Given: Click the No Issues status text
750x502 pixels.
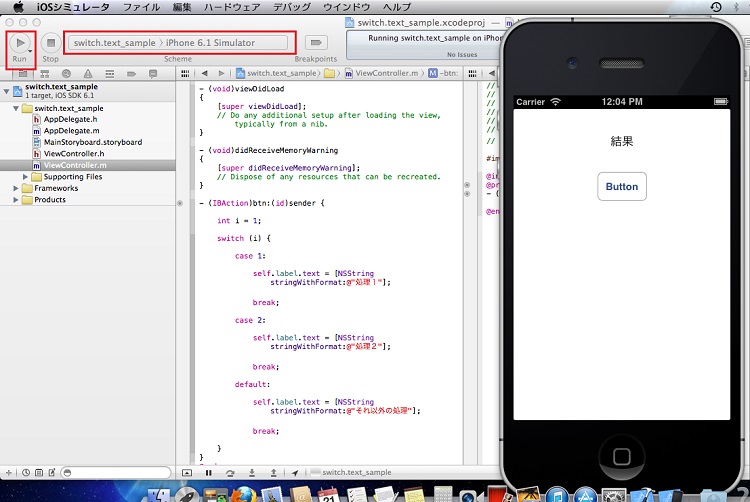Looking at the screenshot, I should (x=462, y=55).
